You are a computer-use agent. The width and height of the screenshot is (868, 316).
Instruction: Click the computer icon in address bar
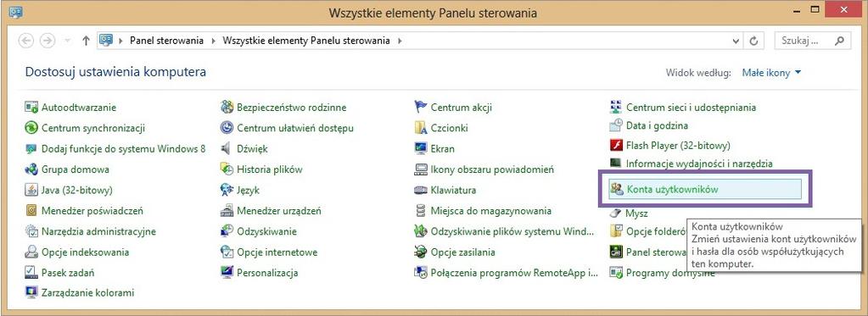(106, 41)
